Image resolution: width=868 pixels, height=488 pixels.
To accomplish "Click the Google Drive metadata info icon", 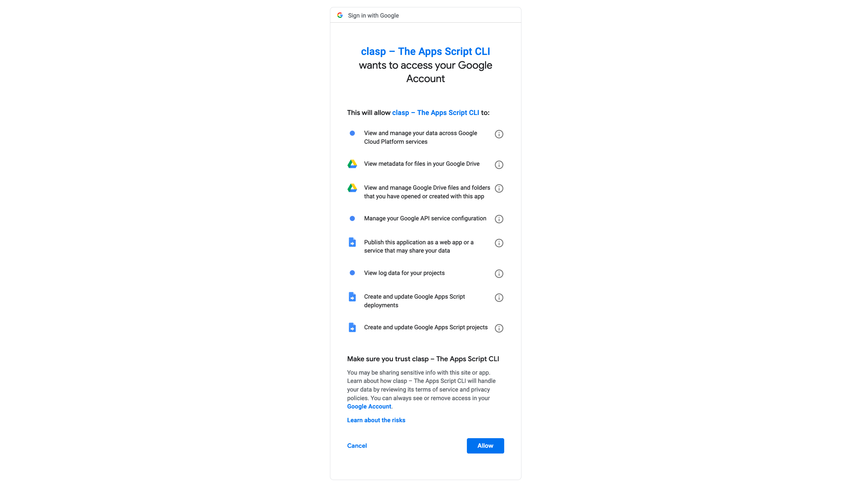I will tap(499, 165).
